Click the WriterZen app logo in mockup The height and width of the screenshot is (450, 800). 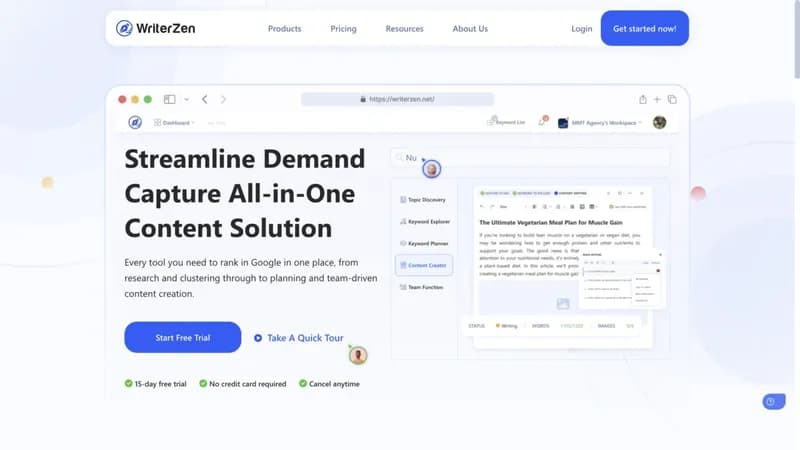135,122
